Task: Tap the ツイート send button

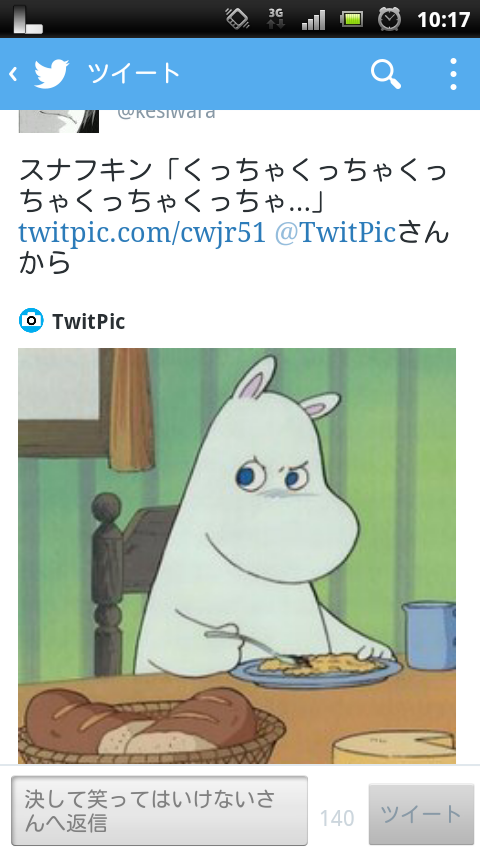Action: [x=421, y=814]
